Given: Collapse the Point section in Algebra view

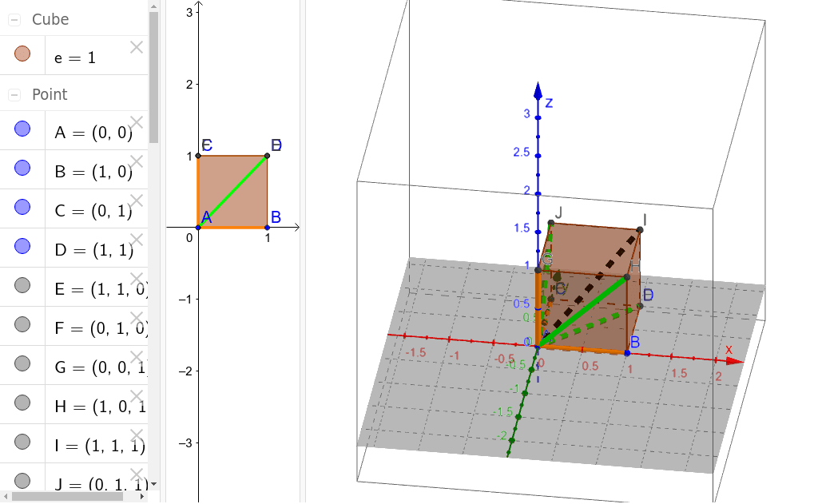Looking at the screenshot, I should [14, 95].
